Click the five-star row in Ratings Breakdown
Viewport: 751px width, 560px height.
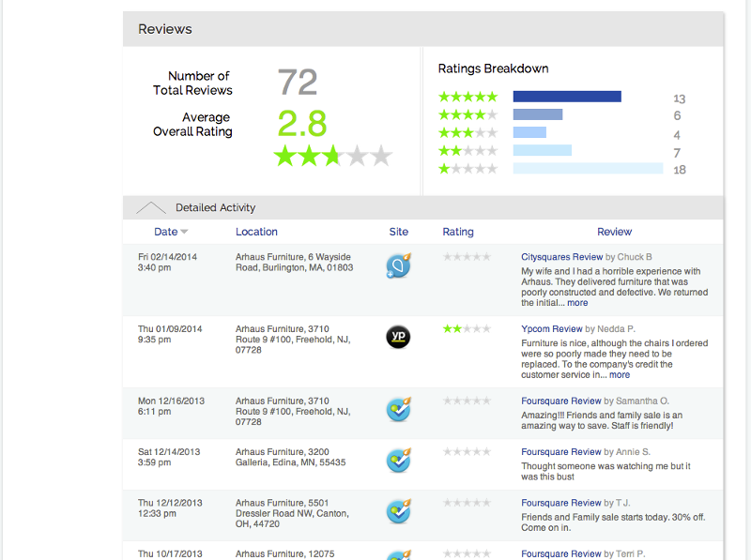(467, 97)
